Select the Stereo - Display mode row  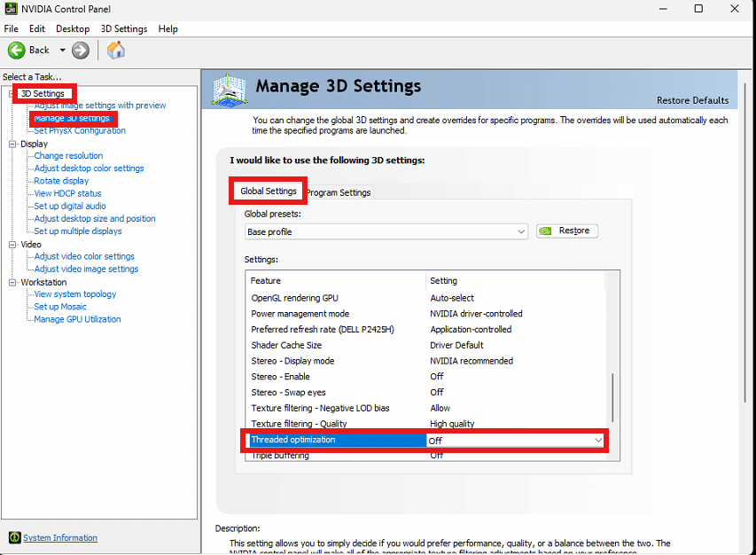pyautogui.click(x=425, y=361)
